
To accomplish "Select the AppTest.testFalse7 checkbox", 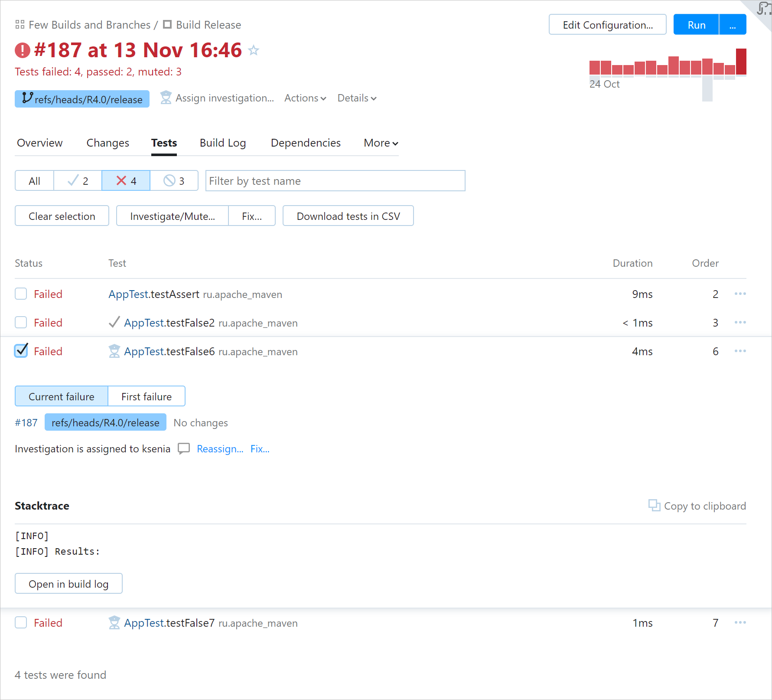I will coord(20,622).
